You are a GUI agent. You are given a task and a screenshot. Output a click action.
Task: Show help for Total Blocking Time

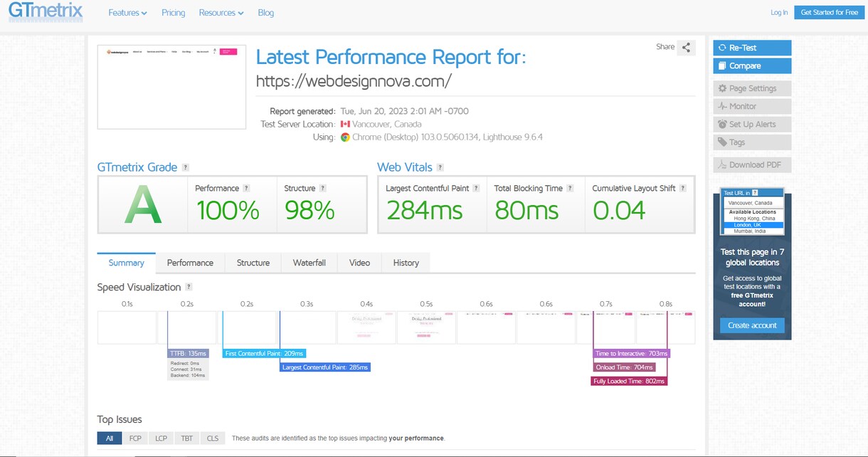pyautogui.click(x=570, y=189)
